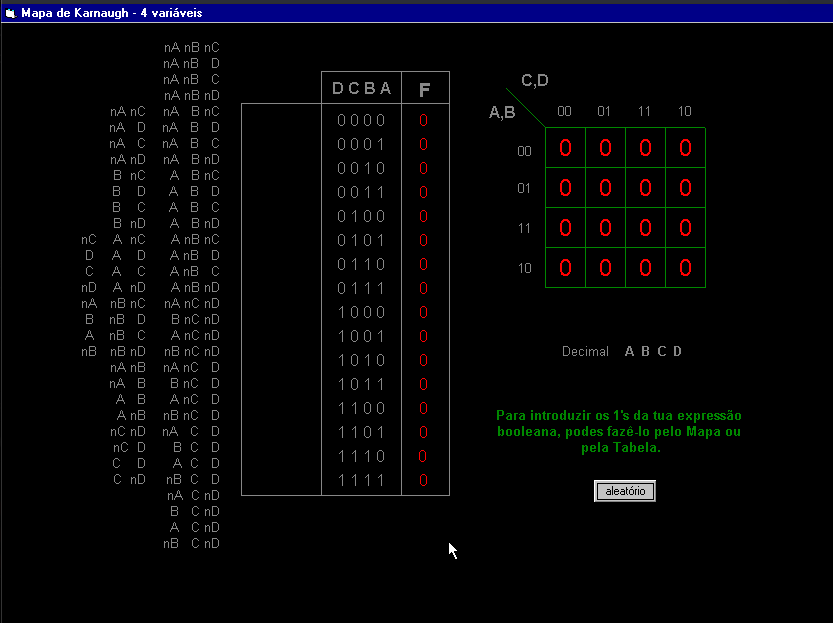Flip F output in row 1000
The width and height of the screenshot is (833, 623).
coord(424,312)
